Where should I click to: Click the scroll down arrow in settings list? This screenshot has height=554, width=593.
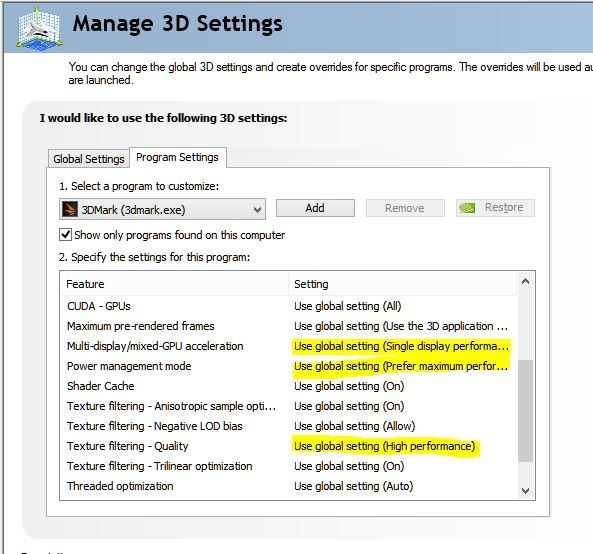525,490
